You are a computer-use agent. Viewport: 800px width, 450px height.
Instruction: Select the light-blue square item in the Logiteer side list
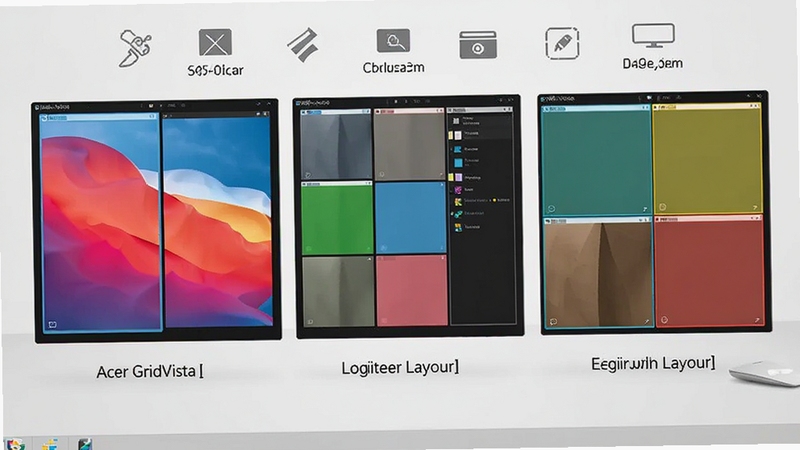[x=458, y=163]
